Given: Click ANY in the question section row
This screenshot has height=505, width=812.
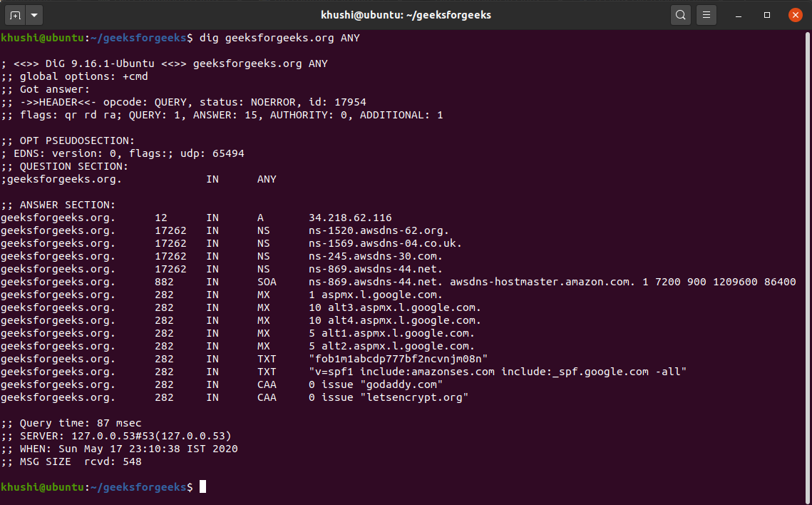Looking at the screenshot, I should pyautogui.click(x=267, y=179).
